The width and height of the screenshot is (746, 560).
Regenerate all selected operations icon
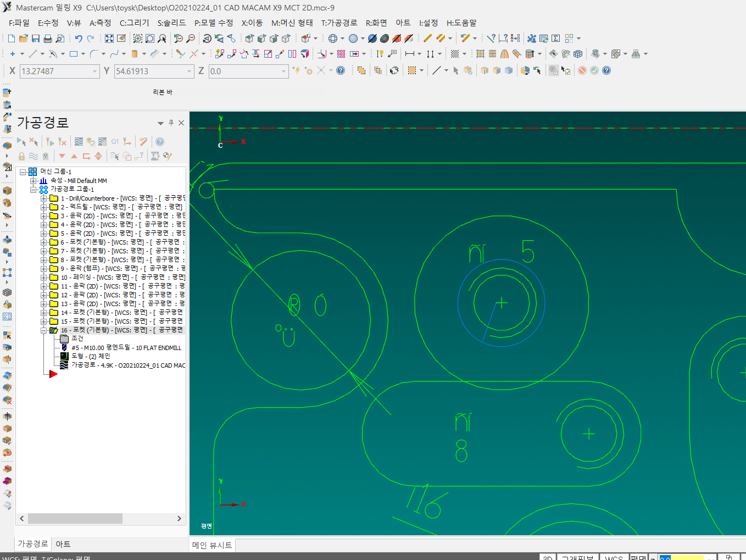point(50,142)
